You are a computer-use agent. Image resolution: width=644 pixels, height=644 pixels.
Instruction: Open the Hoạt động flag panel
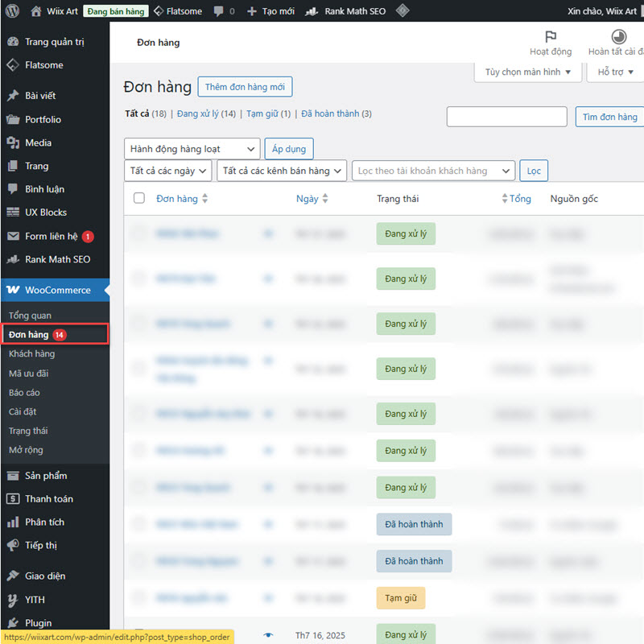point(551,43)
